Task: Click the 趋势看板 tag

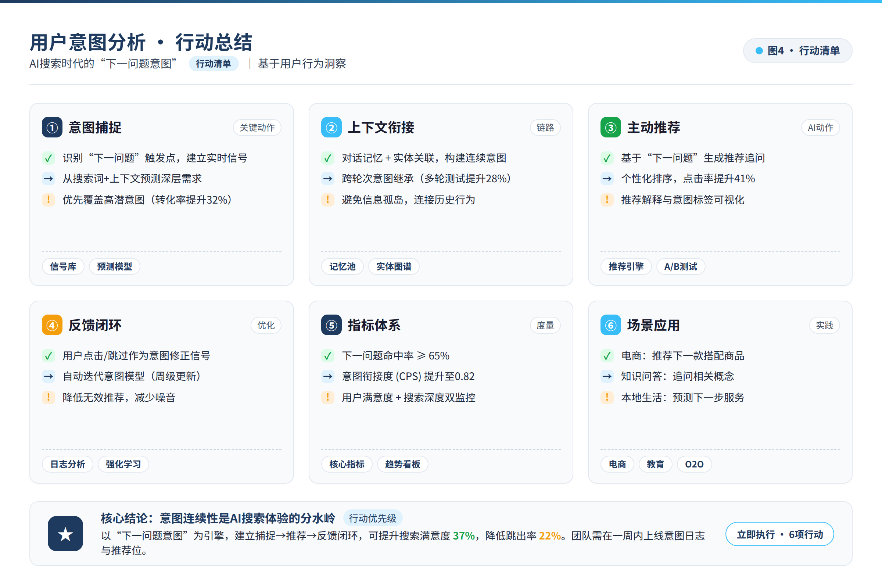Action: pos(402,464)
